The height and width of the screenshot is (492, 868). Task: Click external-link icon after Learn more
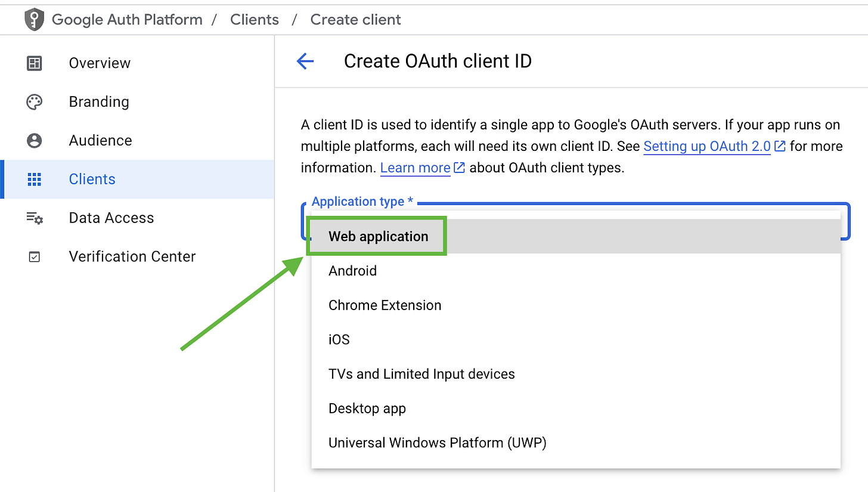pos(459,168)
